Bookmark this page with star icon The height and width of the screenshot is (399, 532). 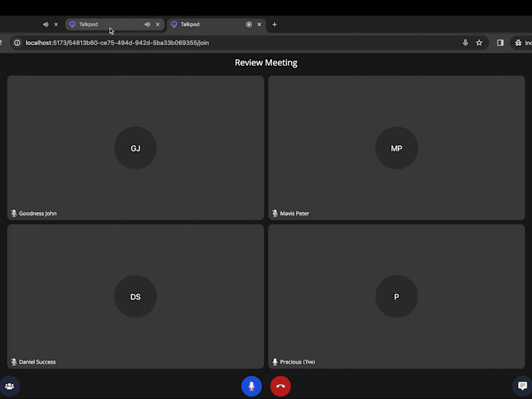(479, 43)
